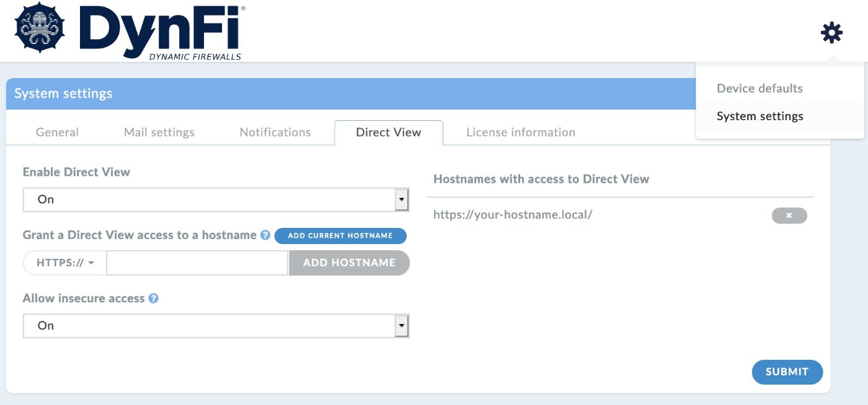The height and width of the screenshot is (405, 868).
Task: Go to the Notifications tab
Action: (x=275, y=133)
